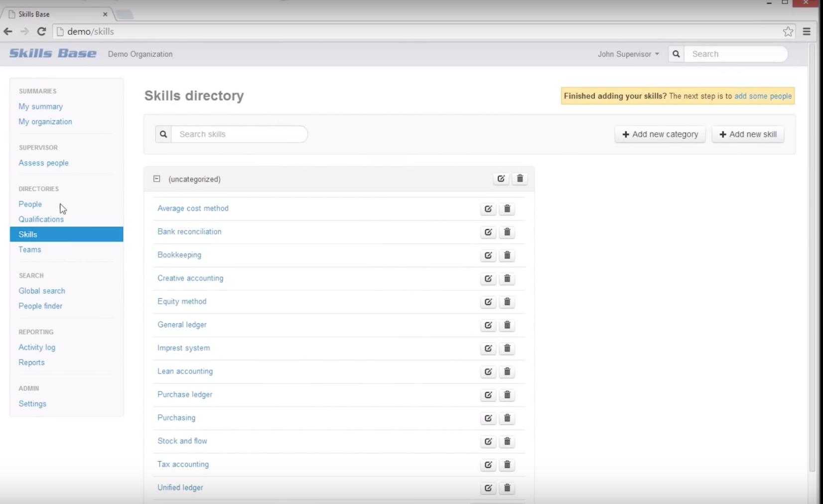Viewport: 823px width, 504px height.
Task: Open Global search
Action: click(42, 291)
